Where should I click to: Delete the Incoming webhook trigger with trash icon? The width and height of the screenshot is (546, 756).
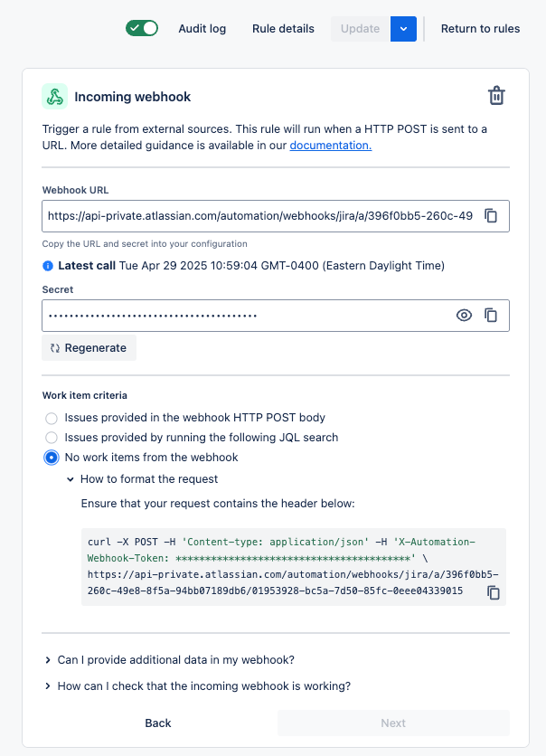click(496, 96)
